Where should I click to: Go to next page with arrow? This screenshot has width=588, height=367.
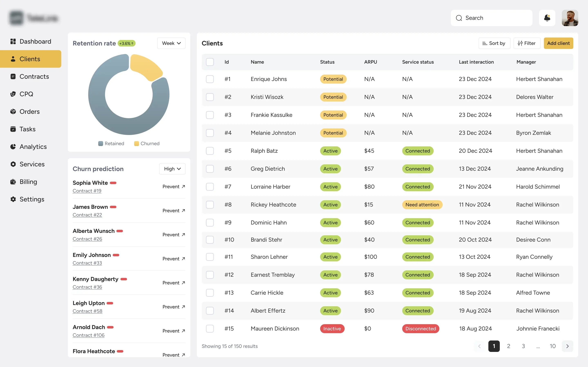[x=567, y=346]
